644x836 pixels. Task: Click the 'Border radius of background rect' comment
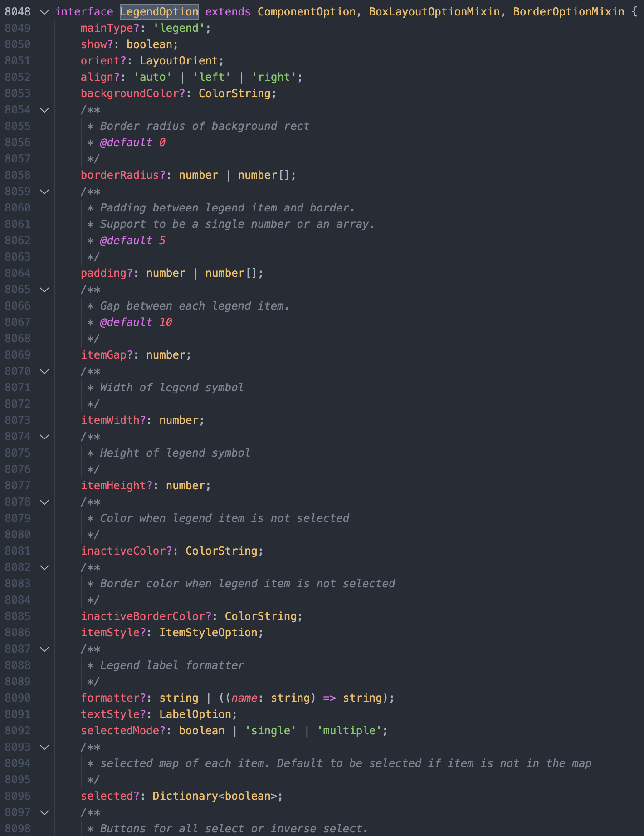point(205,126)
